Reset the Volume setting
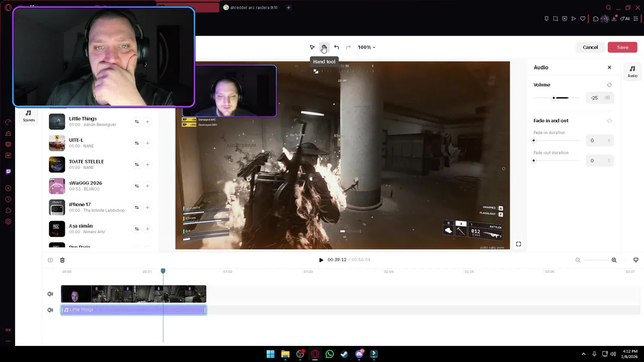Screen dimensions: 644x362 [x=609, y=85]
